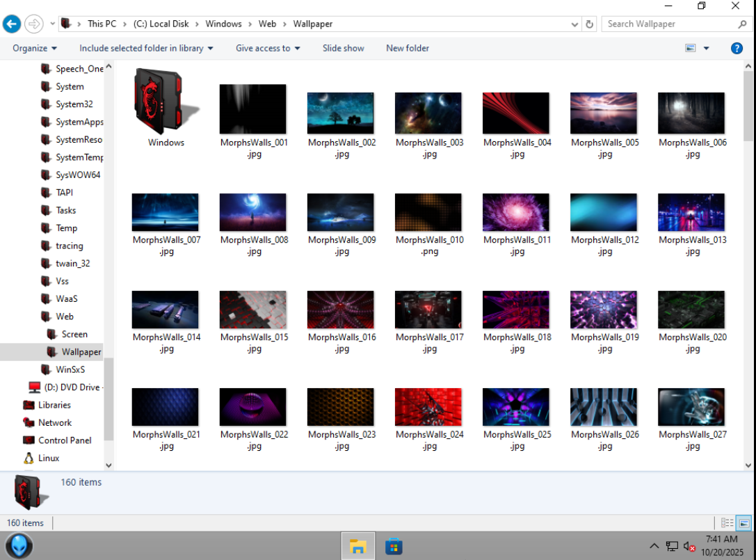Select MorphsWalls_019.jpg thumbnail
This screenshot has height=560, width=756.
pyautogui.click(x=604, y=310)
